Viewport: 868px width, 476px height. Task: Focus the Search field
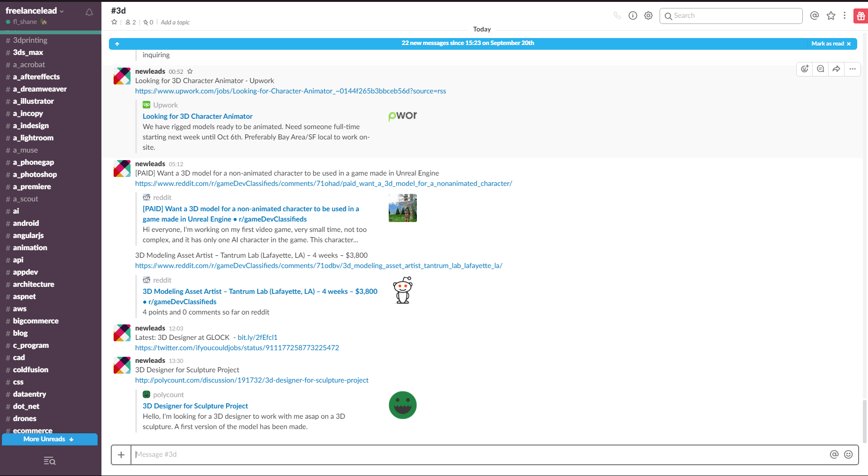pyautogui.click(x=731, y=15)
